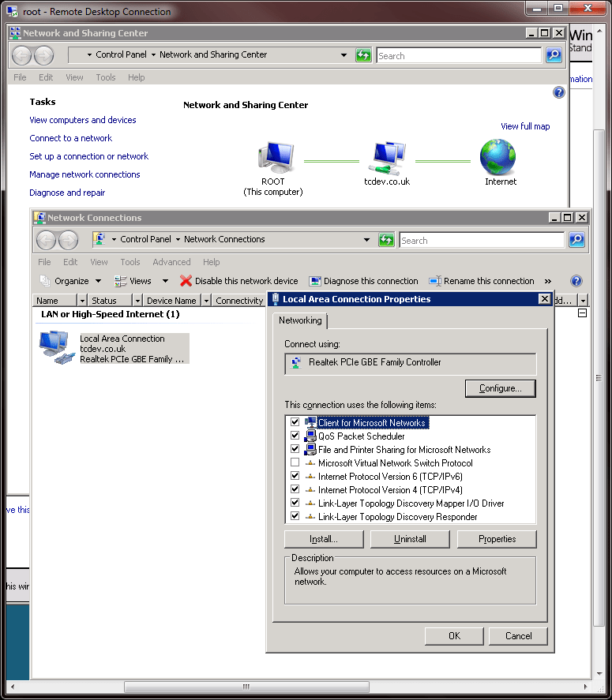Viewport: 612px width, 700px height.
Task: Click OK in Local Area Connection Properties
Action: point(454,636)
